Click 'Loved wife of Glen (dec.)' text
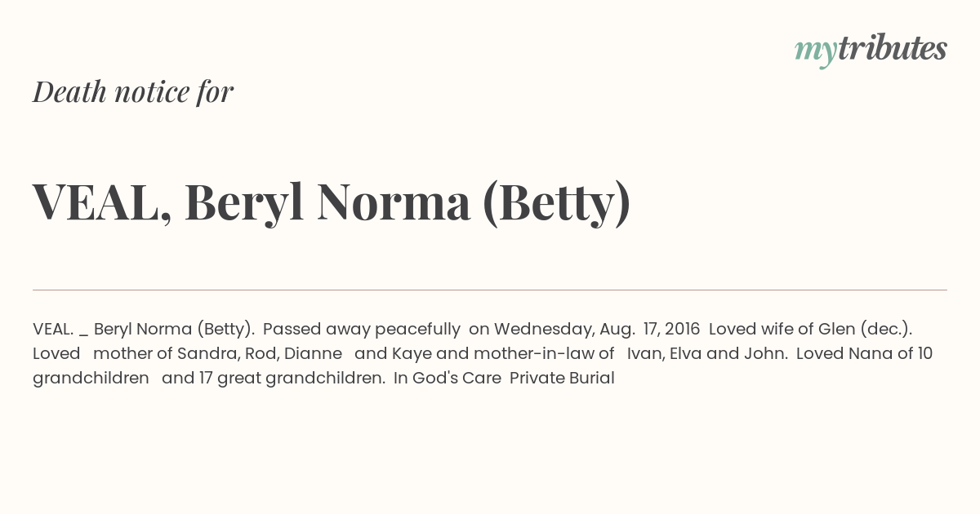The image size is (980, 514). tap(808, 330)
